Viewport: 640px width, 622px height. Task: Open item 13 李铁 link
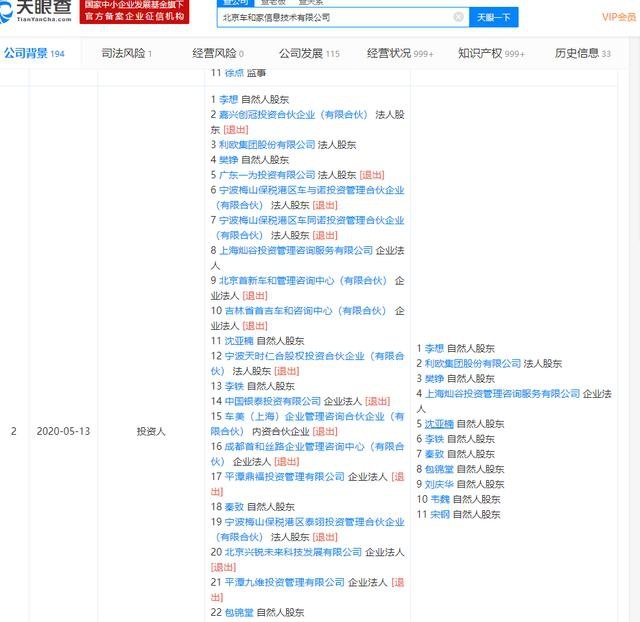[x=234, y=387]
